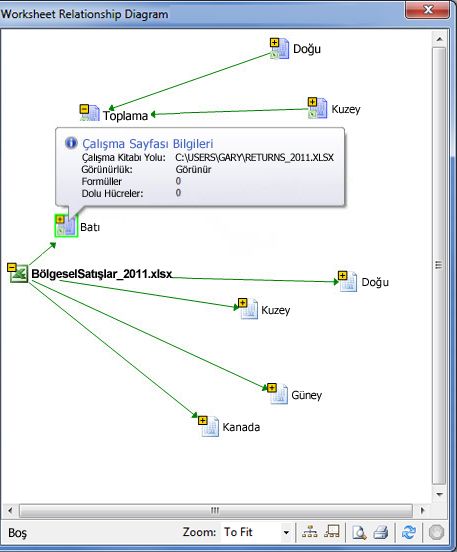Select the Güney worksheet icon
The width and height of the screenshot is (457, 552).
279,395
